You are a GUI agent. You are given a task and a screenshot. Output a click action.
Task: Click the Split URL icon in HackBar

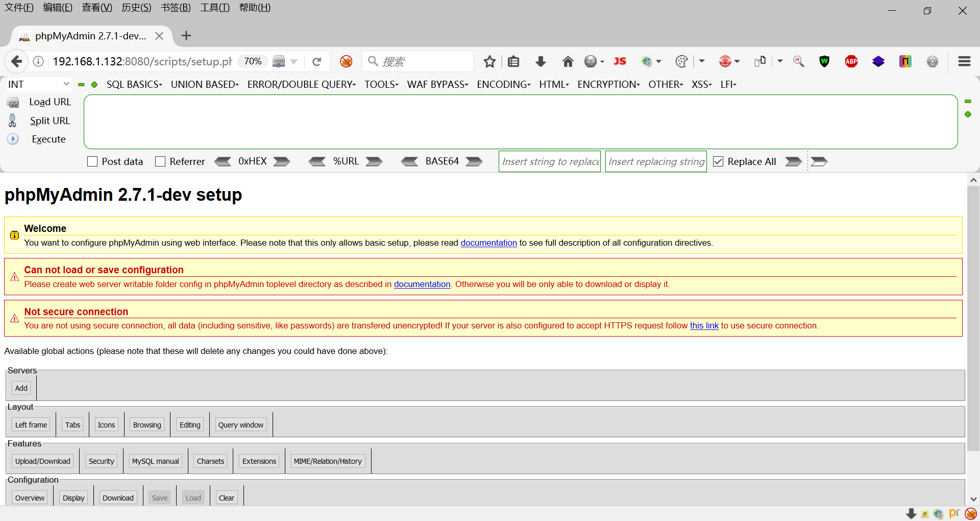pyautogui.click(x=13, y=121)
